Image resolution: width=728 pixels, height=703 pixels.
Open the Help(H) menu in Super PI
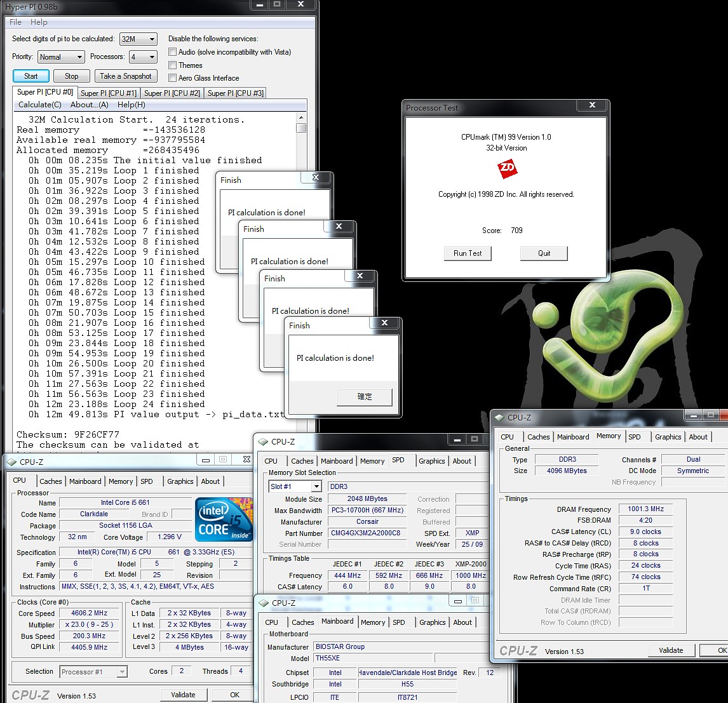pyautogui.click(x=131, y=105)
